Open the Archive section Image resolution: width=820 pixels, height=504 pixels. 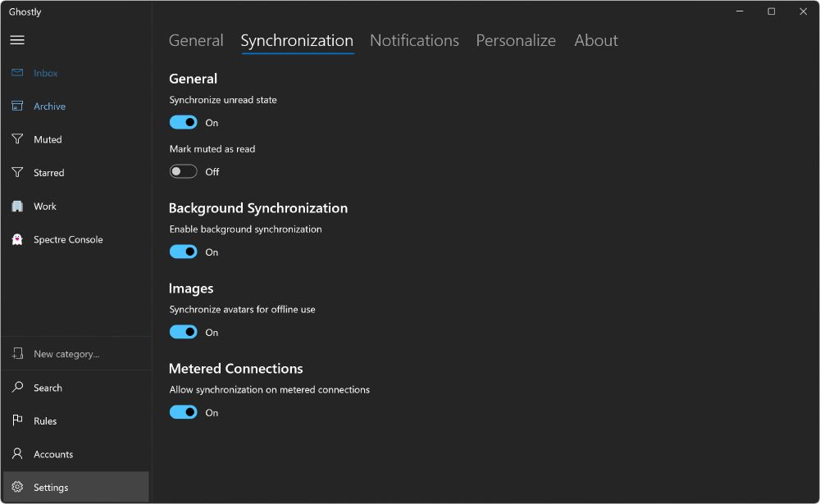point(51,106)
